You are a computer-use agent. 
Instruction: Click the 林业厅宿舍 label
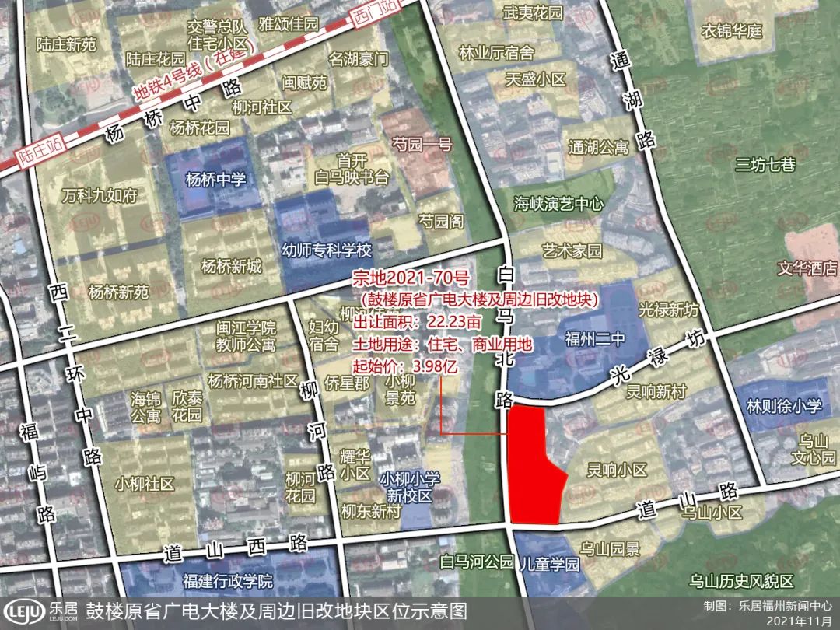tap(496, 53)
